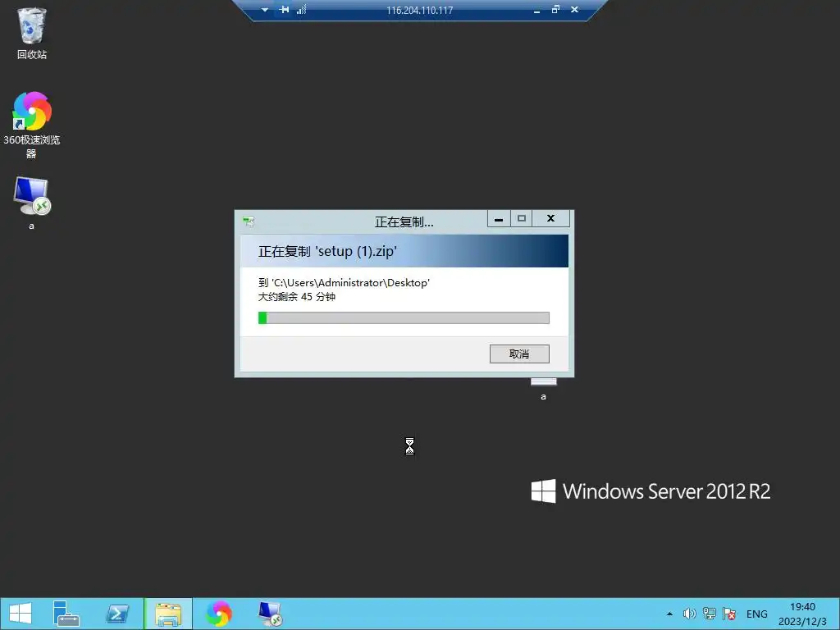
Task: Restore down the remote desktop session
Action: [555, 10]
